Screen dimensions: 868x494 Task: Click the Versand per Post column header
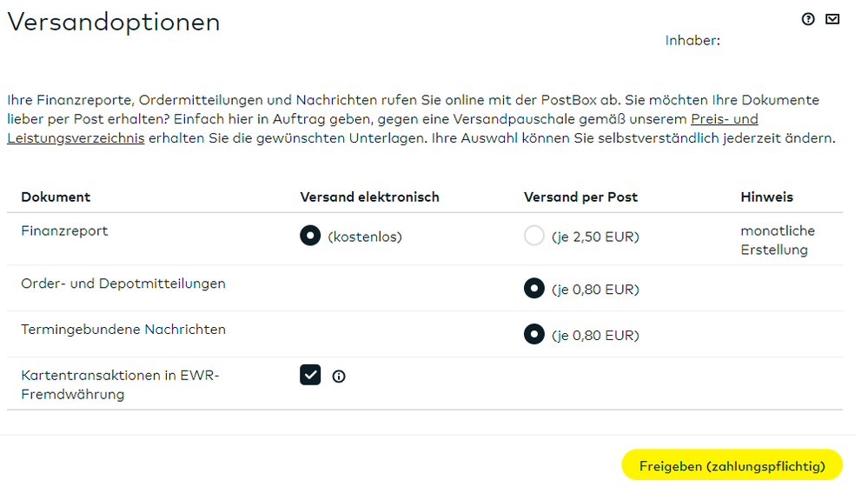580,197
